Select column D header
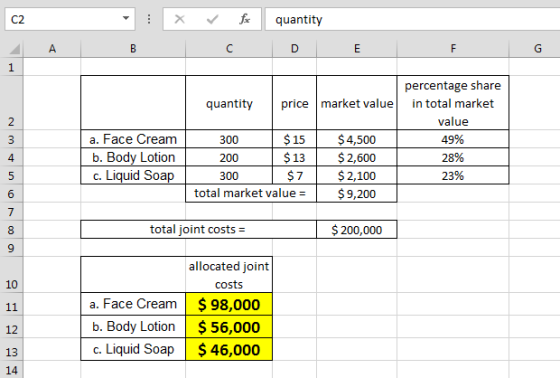This screenshot has width=560, height=378. tap(295, 49)
